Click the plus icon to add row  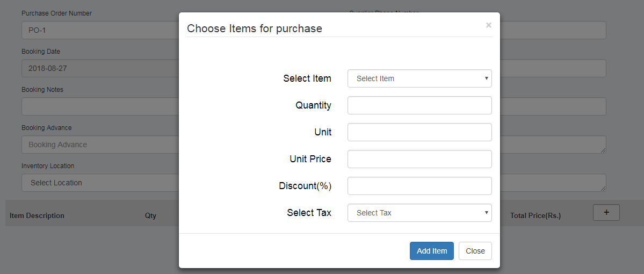[x=606, y=212]
